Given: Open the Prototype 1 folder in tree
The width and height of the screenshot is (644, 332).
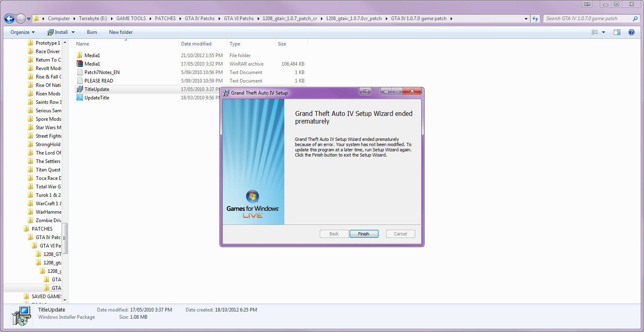Looking at the screenshot, I should pyautogui.click(x=48, y=43).
